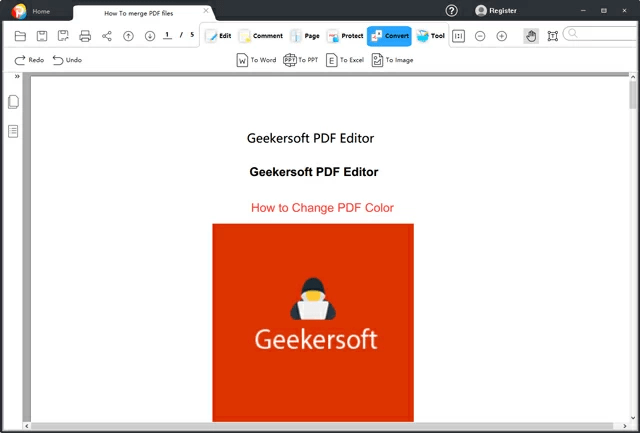The image size is (640, 433).
Task: Click the zoom in plus icon
Action: pyautogui.click(x=502, y=36)
